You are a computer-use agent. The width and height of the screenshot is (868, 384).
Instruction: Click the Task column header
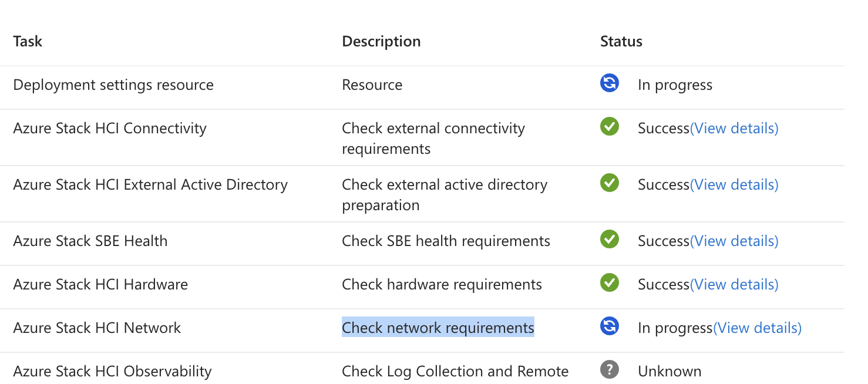click(x=28, y=41)
